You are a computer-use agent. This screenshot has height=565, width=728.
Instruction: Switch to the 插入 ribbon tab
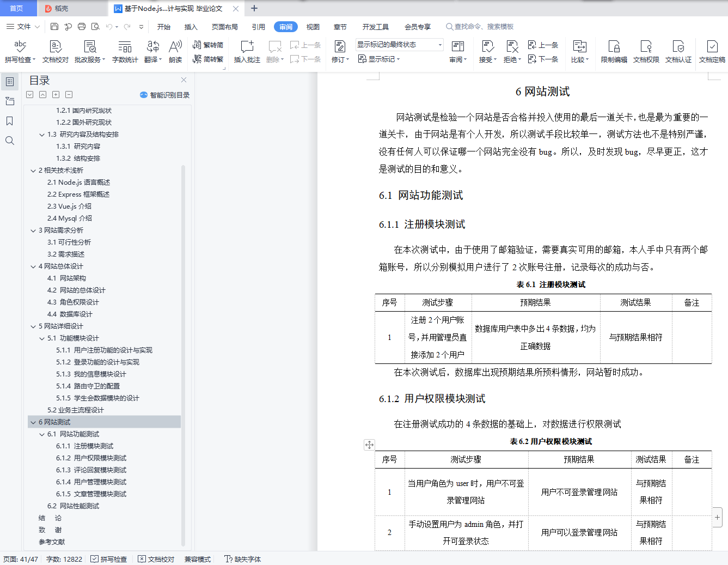[191, 27]
